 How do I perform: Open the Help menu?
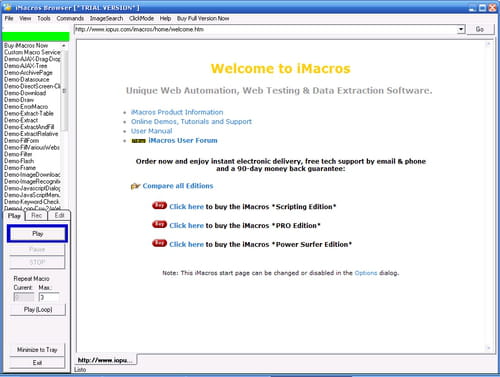(x=165, y=18)
